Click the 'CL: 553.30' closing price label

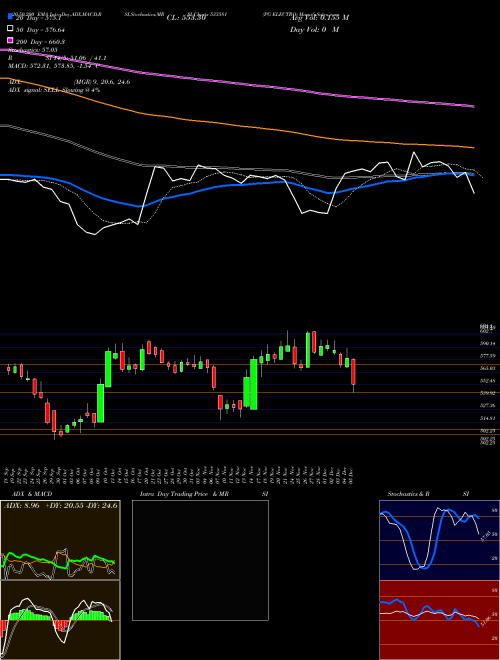click(186, 18)
